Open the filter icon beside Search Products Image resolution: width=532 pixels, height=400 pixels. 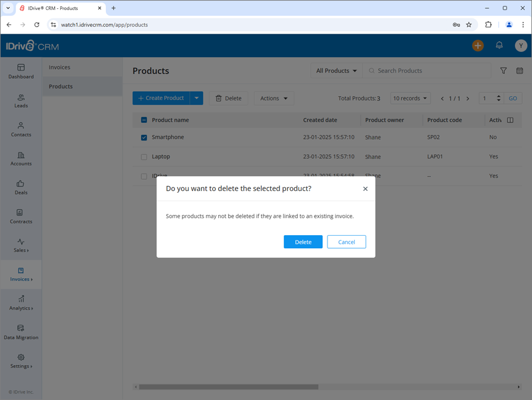click(503, 70)
